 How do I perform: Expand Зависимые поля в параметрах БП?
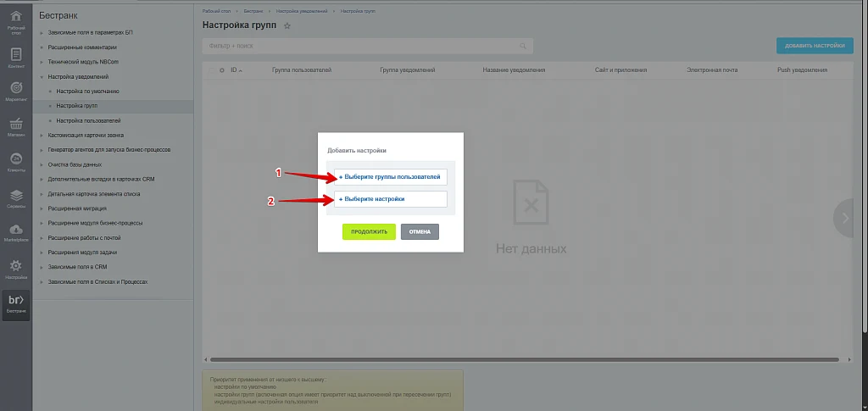42,33
